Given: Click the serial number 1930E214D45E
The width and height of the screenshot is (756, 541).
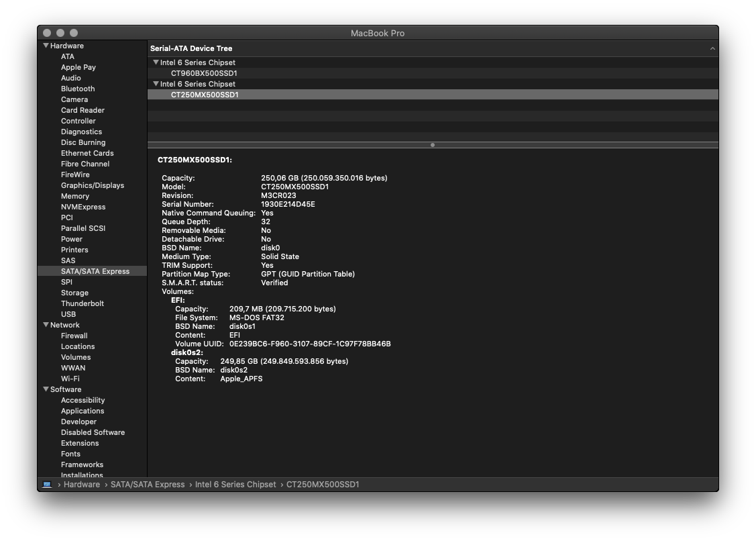Looking at the screenshot, I should tap(288, 204).
